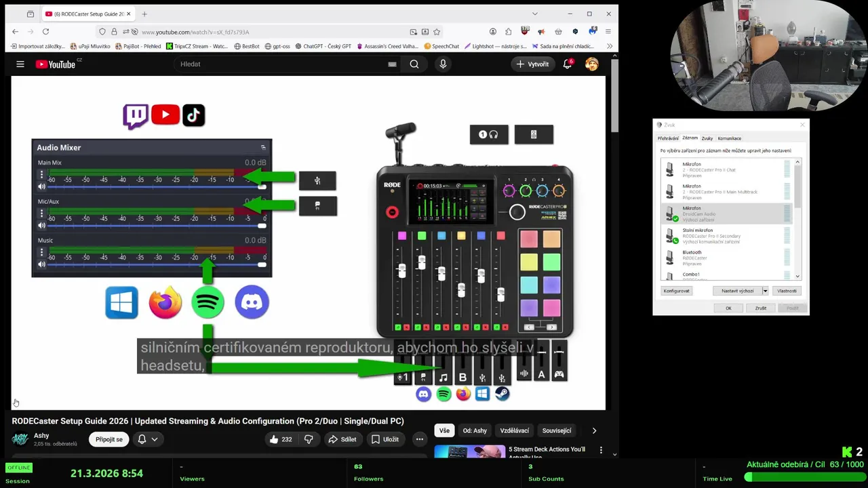Expand the notification preferences chevron next to the bell
This screenshot has height=488, width=868.
tap(155, 439)
